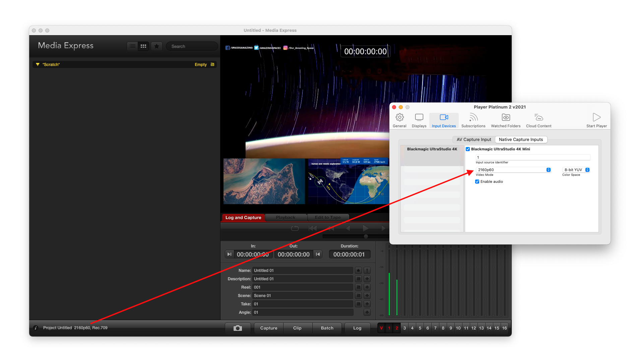Screen dimensions: 631x364
Task: Skip to start with the previous-clip transport button
Action: (312, 228)
